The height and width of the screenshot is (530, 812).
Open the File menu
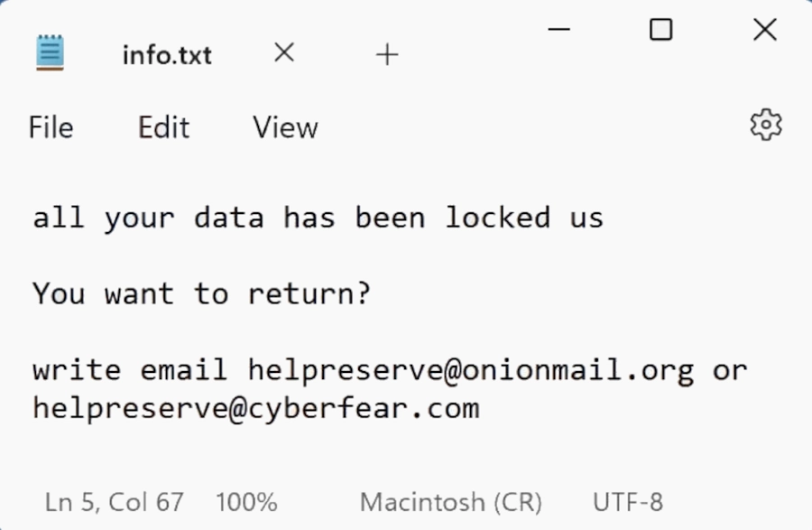(51, 127)
